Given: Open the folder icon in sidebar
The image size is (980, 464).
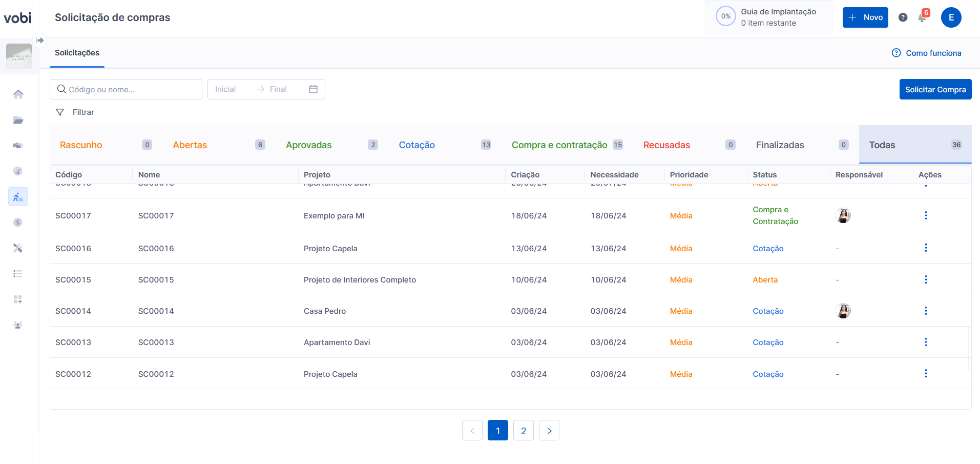Looking at the screenshot, I should coord(18,120).
